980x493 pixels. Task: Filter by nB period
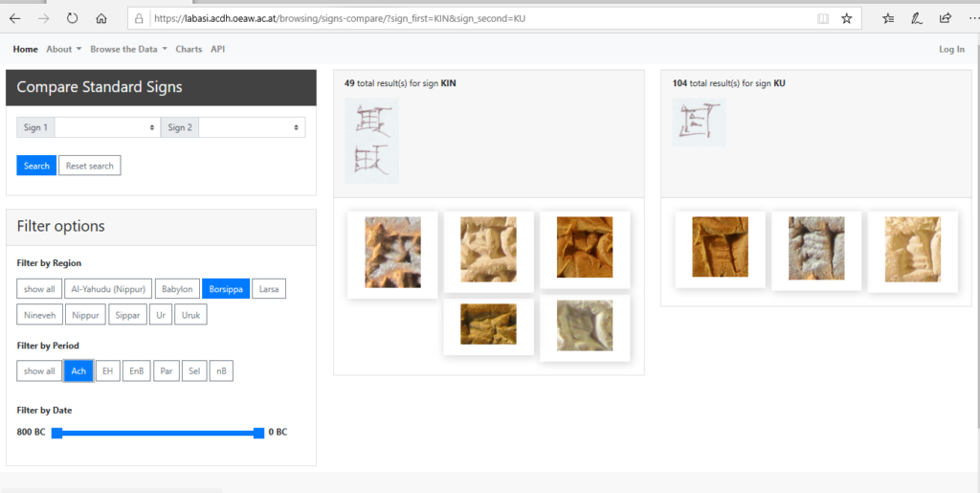[x=221, y=371]
